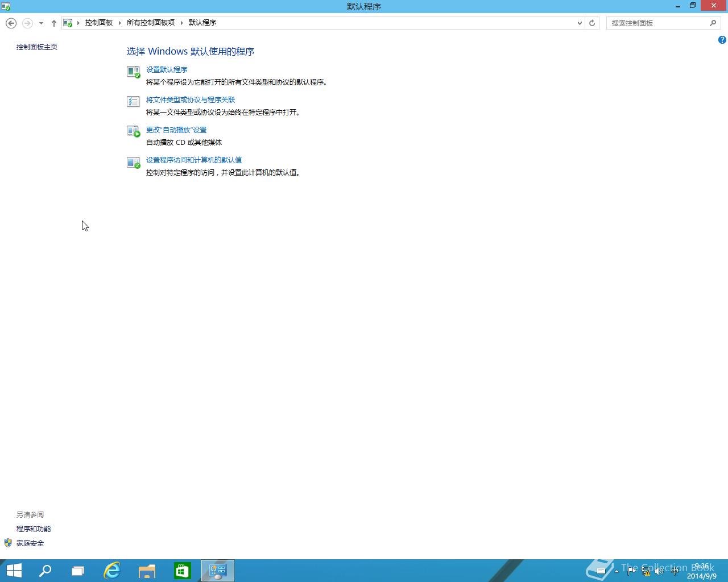Minimize the 默认程序 window
The height and width of the screenshot is (582, 728).
coord(679,6)
